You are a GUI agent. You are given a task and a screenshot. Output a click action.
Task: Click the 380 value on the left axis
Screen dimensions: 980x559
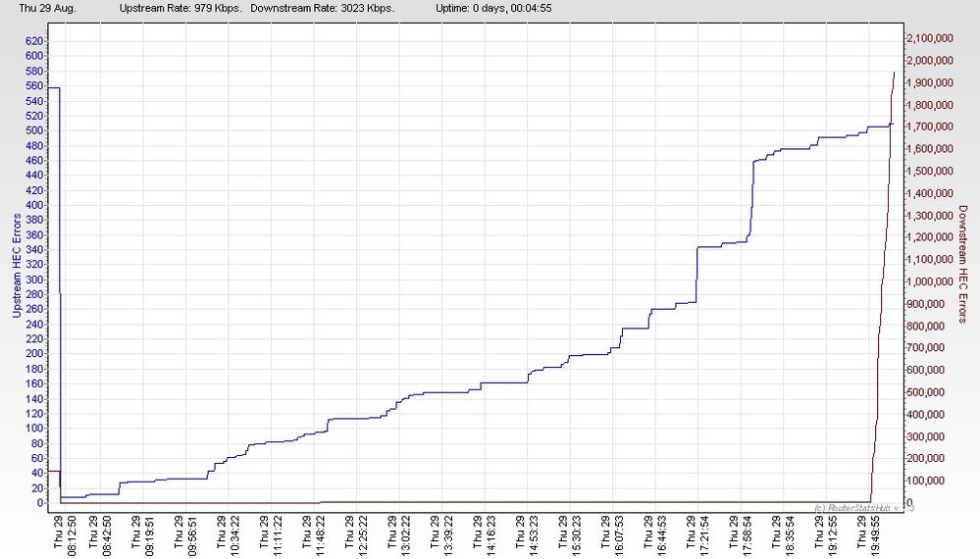tap(34, 220)
